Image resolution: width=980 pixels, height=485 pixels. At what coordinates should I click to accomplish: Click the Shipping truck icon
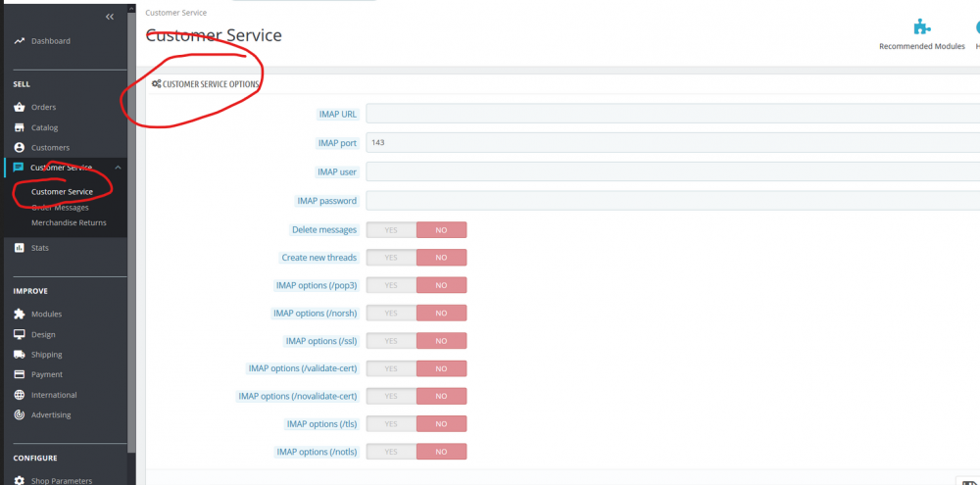[x=19, y=355]
